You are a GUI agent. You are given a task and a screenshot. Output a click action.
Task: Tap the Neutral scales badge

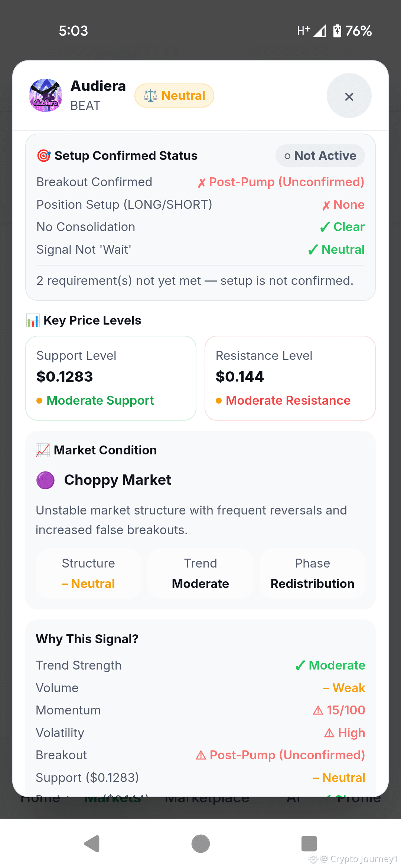coord(174,96)
